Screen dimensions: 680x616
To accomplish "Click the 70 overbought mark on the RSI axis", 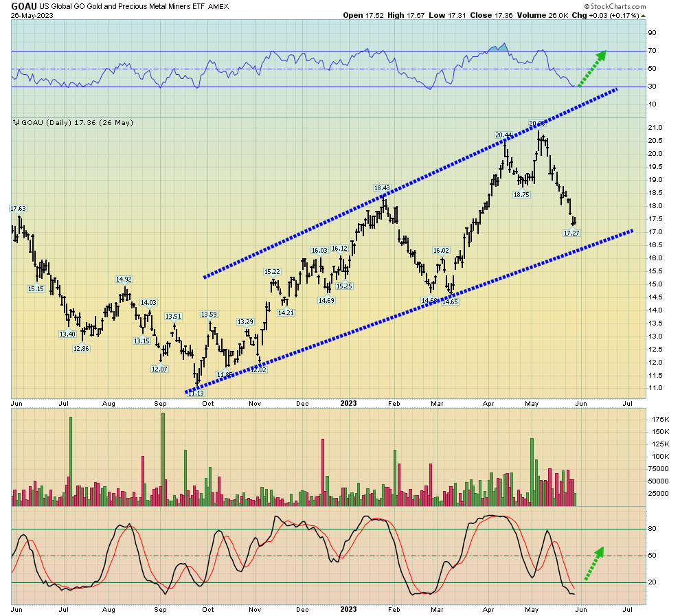I will pos(652,51).
